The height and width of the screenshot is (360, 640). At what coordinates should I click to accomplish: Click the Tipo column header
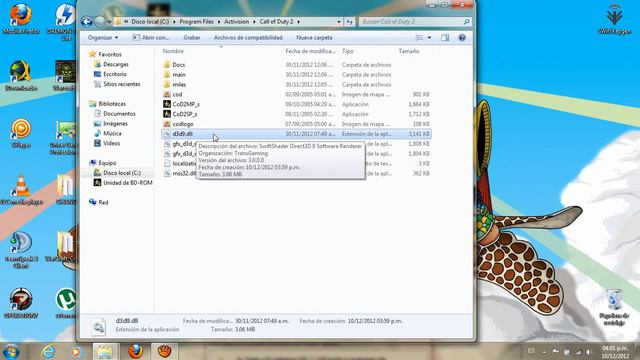(348, 51)
